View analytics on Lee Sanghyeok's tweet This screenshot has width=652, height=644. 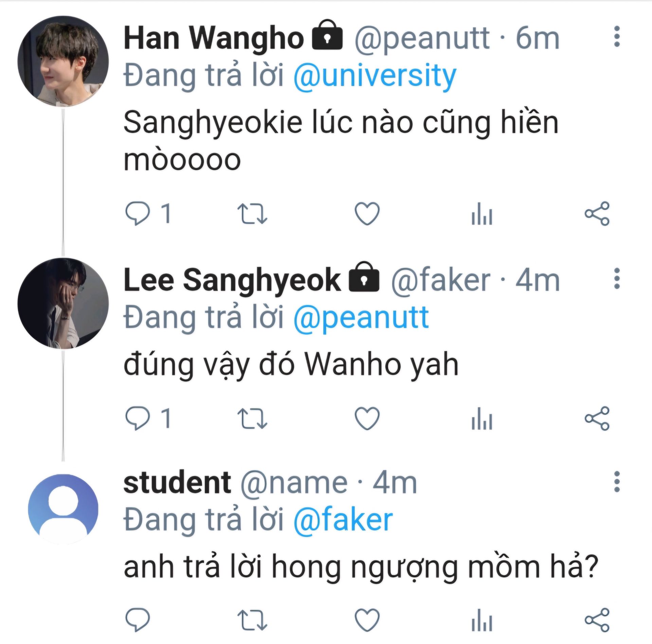(482, 418)
